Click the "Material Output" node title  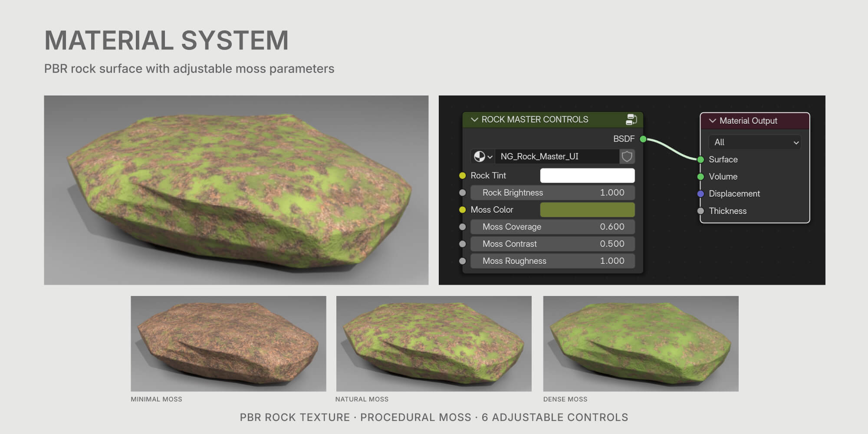(x=748, y=121)
